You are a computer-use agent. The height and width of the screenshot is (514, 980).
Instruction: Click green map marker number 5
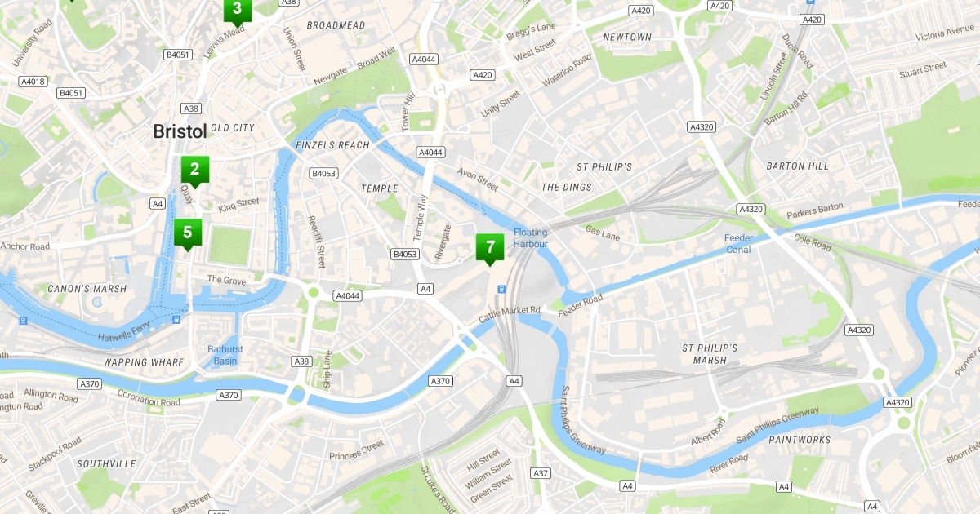[187, 233]
